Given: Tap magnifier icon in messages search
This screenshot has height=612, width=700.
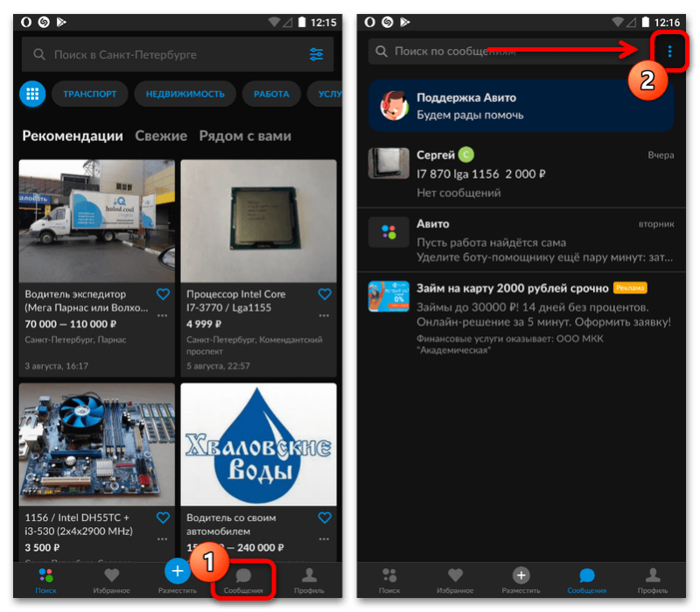Looking at the screenshot, I should [381, 52].
